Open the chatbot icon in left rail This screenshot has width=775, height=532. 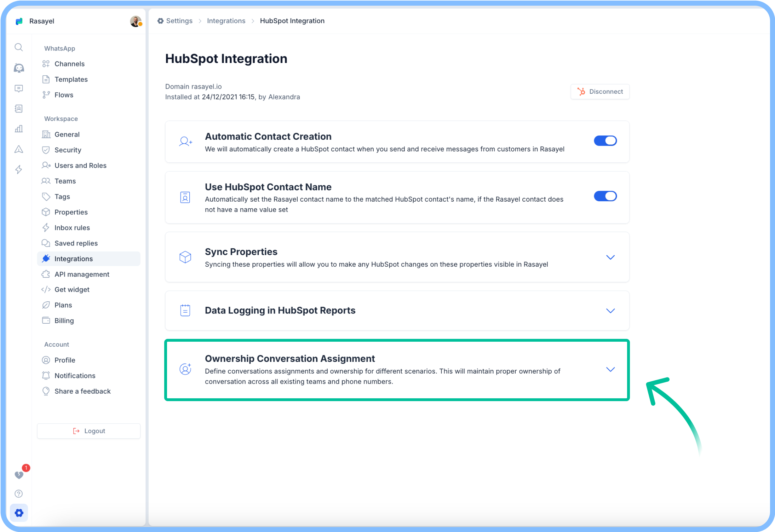(19, 68)
